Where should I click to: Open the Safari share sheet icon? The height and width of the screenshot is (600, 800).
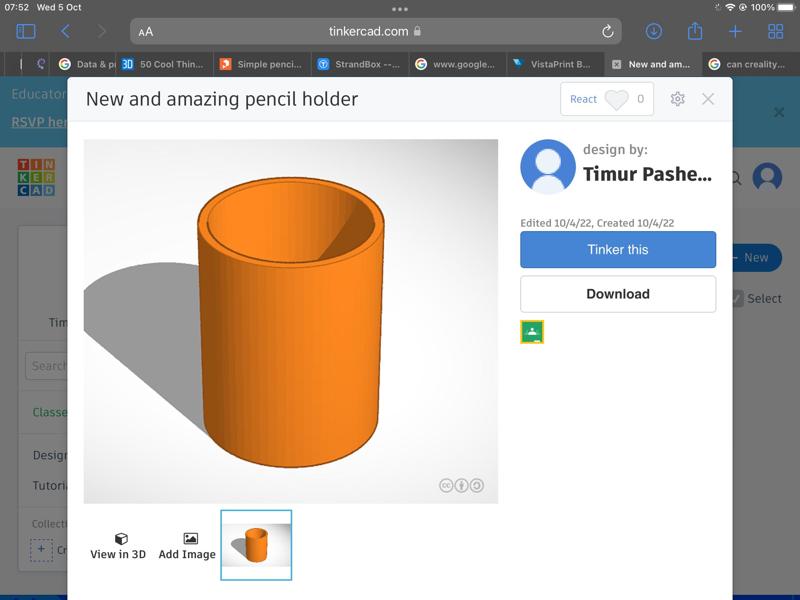coord(694,31)
